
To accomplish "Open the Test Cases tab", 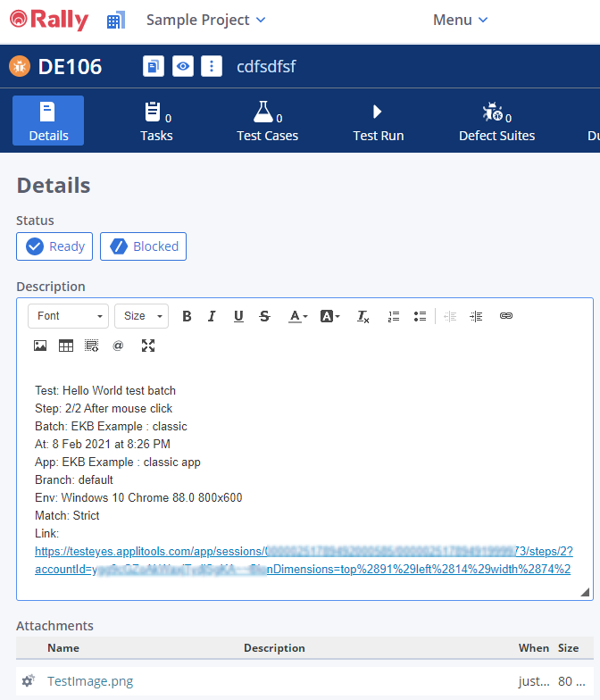I will [x=267, y=121].
